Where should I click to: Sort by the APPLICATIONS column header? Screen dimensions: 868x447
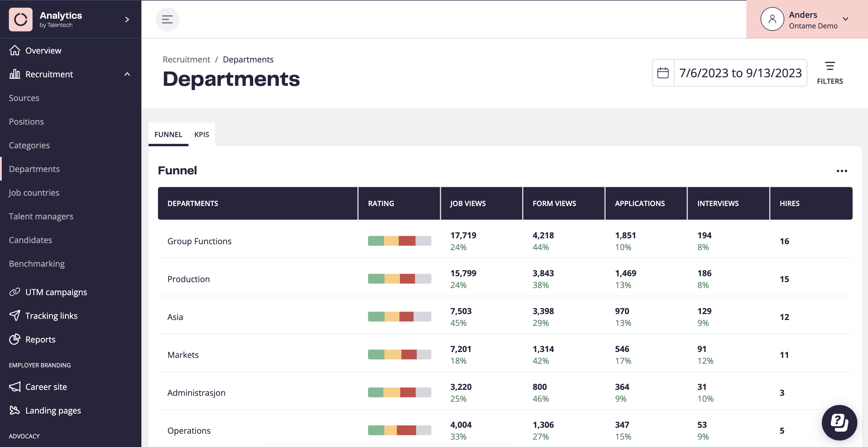tap(646, 203)
